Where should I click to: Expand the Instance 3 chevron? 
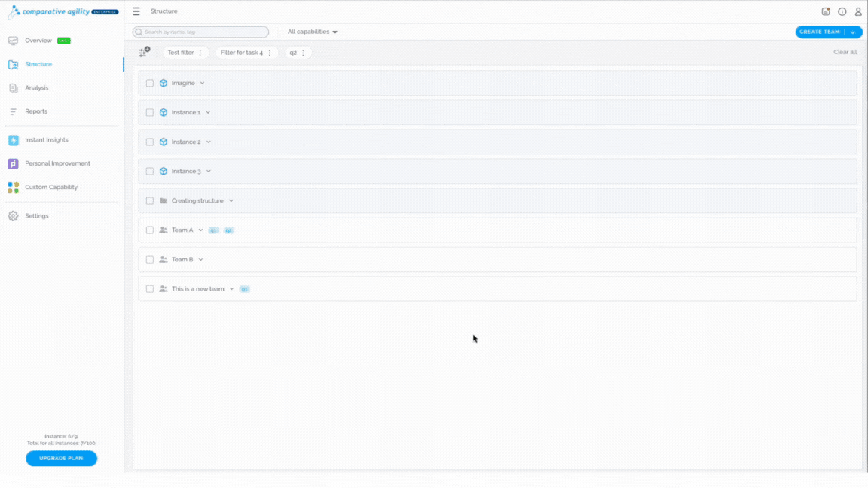(x=209, y=172)
